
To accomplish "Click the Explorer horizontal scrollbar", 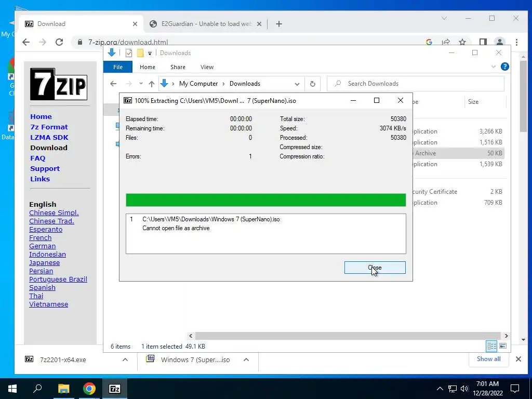I will pos(348,336).
